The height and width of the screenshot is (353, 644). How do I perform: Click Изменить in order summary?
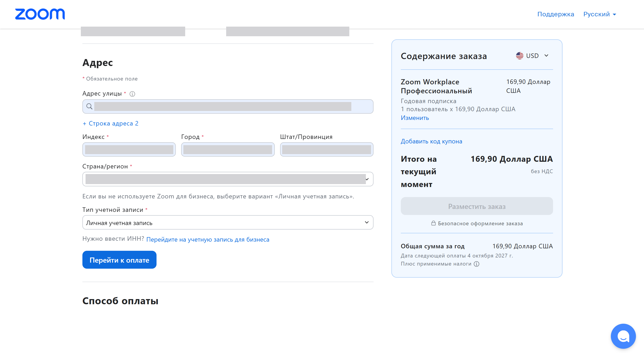pyautogui.click(x=415, y=118)
